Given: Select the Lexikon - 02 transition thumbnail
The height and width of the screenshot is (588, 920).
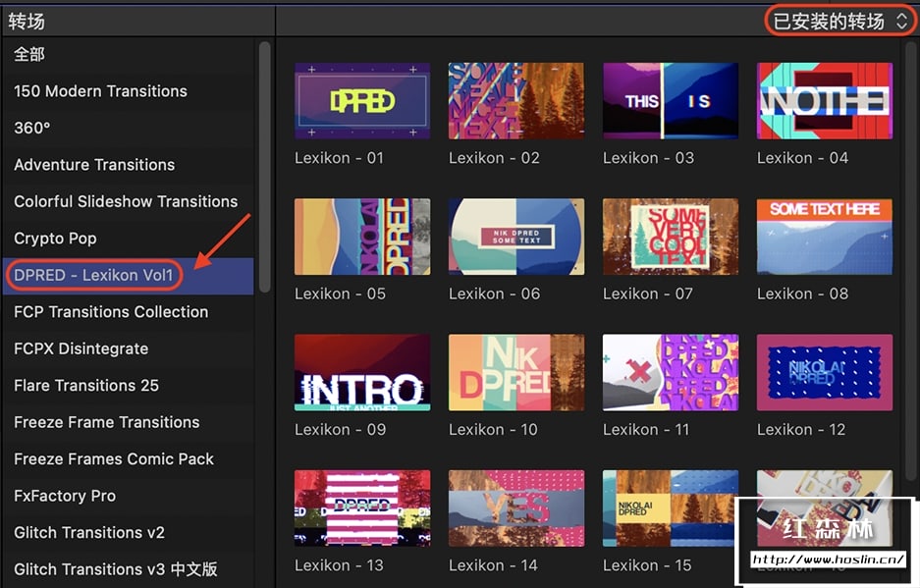Looking at the screenshot, I should [x=516, y=101].
